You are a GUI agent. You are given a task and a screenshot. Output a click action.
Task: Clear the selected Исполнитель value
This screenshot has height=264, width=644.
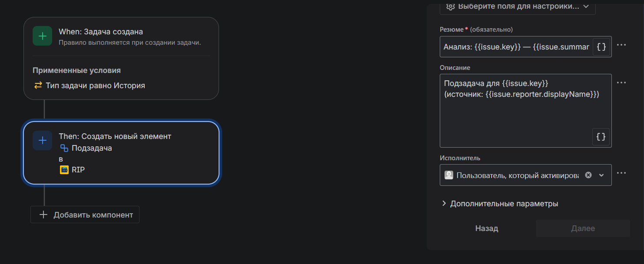pyautogui.click(x=588, y=175)
